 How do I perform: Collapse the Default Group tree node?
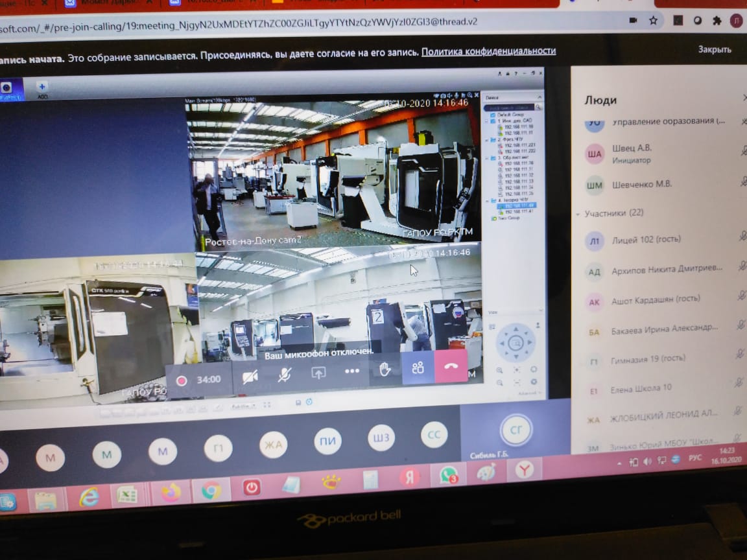(x=487, y=115)
